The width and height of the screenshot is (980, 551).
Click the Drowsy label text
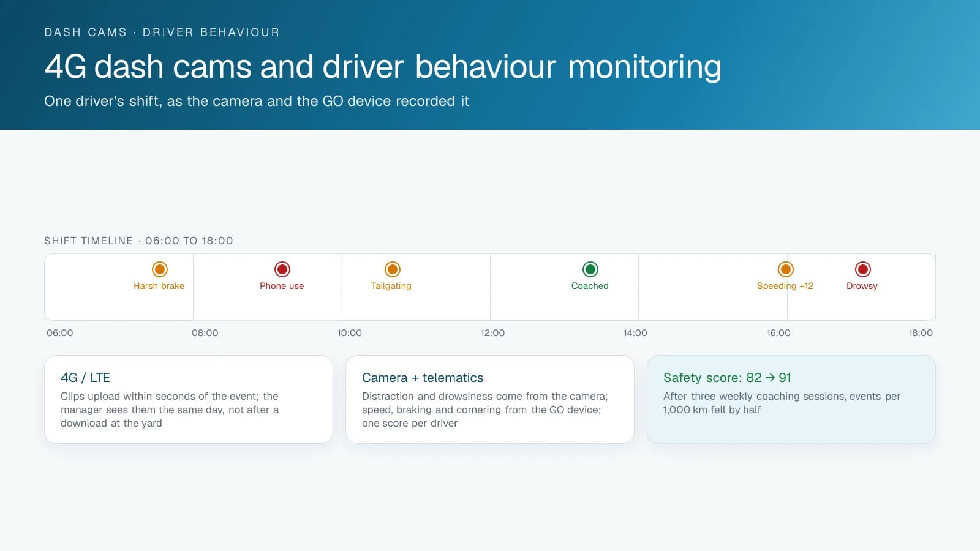coord(862,286)
